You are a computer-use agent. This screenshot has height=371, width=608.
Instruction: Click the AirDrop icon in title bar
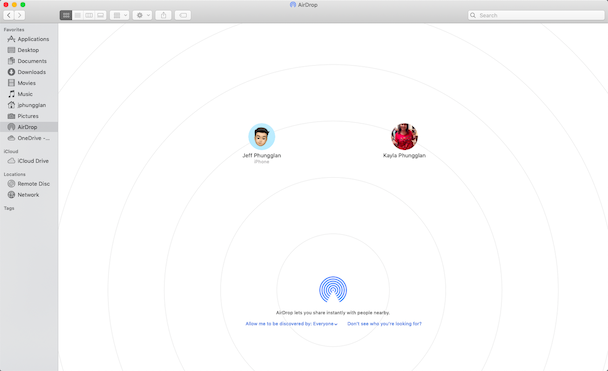point(293,5)
